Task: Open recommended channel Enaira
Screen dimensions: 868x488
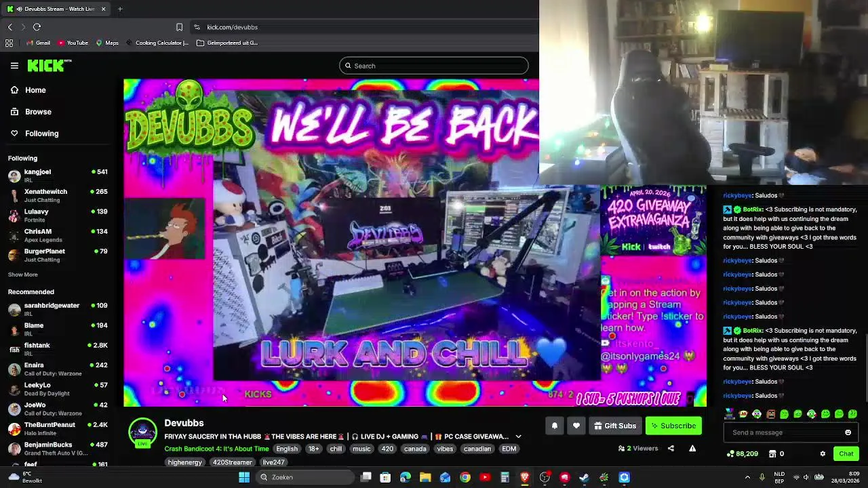Action: (x=58, y=369)
